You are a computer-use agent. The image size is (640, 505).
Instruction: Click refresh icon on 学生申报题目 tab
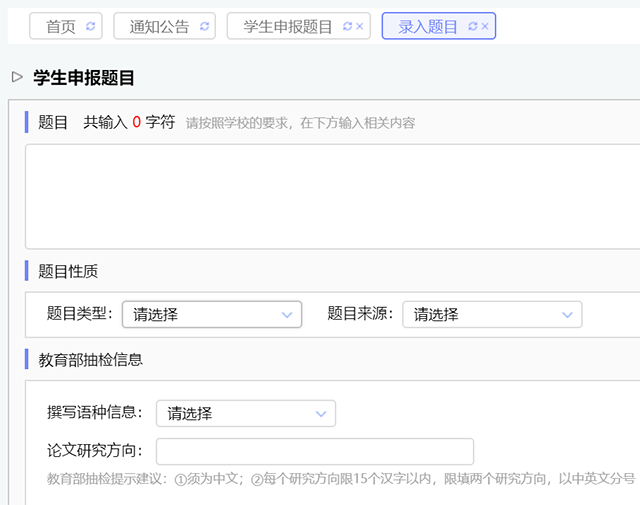pos(347,27)
